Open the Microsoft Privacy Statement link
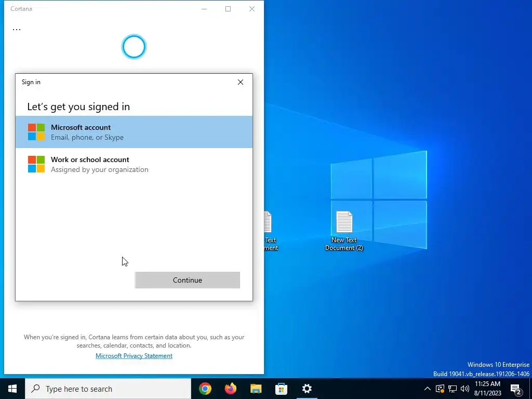This screenshot has width=532, height=399. tap(134, 355)
